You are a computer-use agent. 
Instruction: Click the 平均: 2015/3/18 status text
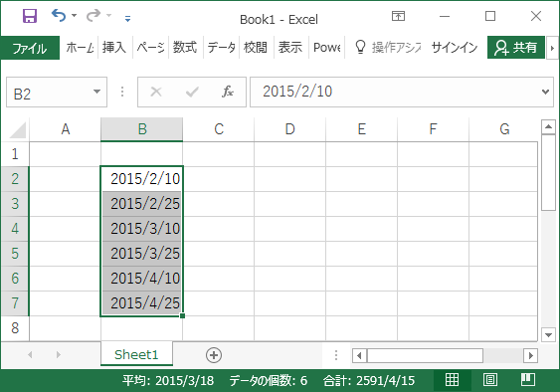point(168,381)
